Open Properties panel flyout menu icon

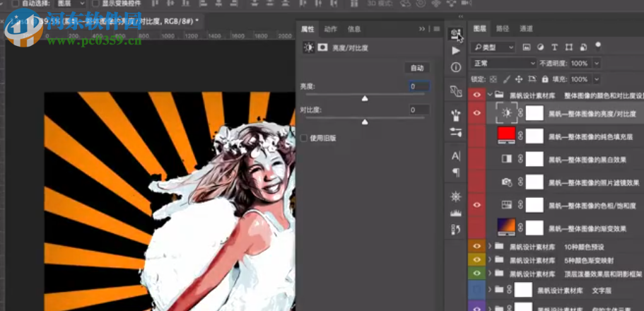coord(437,29)
